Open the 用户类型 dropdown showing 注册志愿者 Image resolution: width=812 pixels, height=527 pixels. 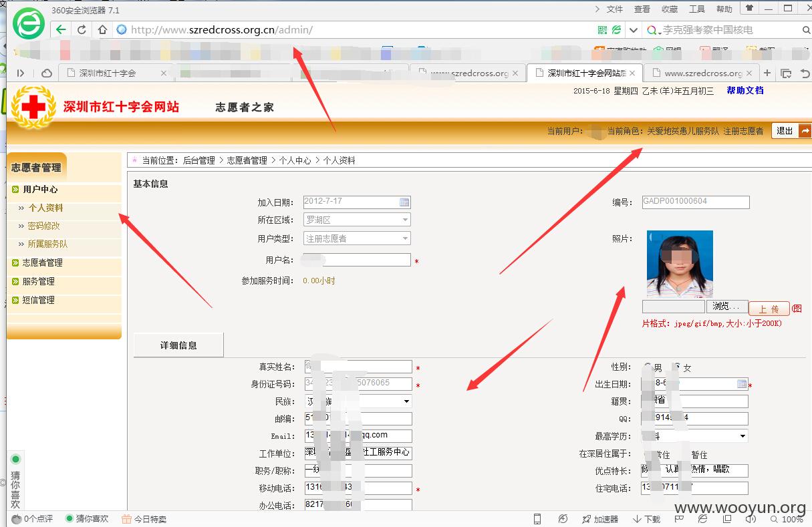(357, 238)
